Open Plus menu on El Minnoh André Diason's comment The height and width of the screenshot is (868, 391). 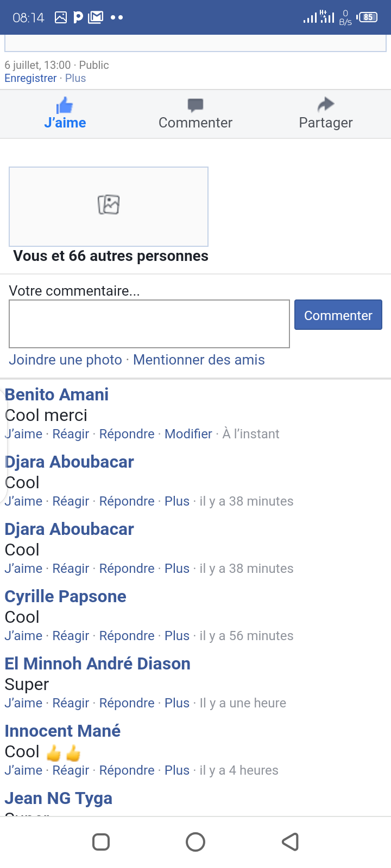pyautogui.click(x=177, y=703)
